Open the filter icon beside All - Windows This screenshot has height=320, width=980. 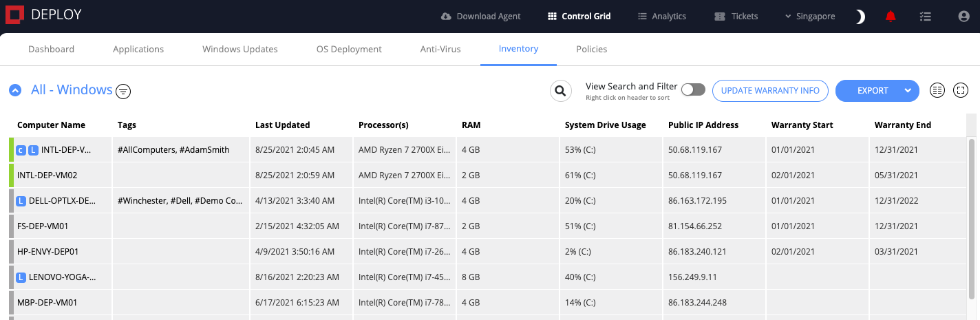pyautogui.click(x=123, y=91)
